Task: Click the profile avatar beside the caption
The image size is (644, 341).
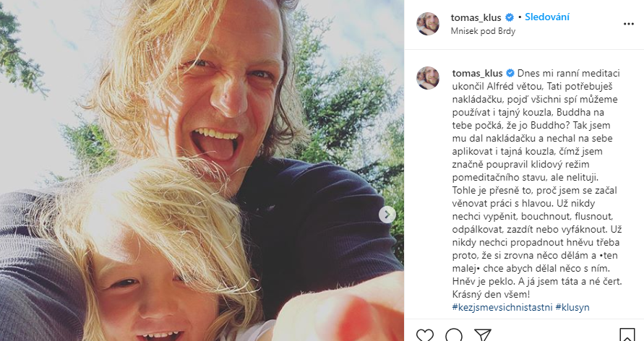Action: [x=428, y=78]
